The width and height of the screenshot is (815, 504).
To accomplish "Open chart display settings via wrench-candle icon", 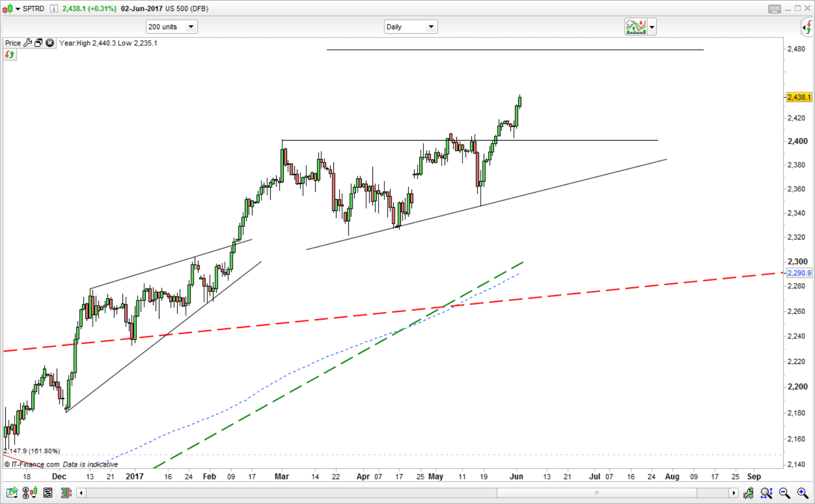I will pos(748,493).
